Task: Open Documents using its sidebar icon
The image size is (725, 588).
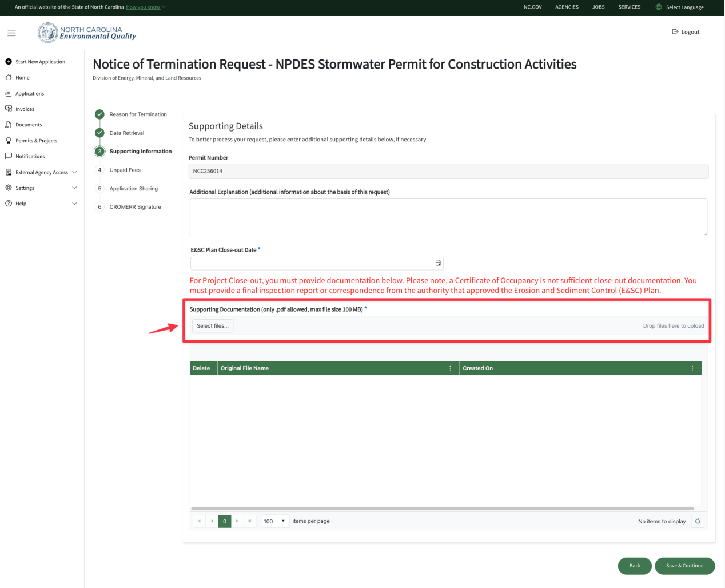Action: point(7,124)
